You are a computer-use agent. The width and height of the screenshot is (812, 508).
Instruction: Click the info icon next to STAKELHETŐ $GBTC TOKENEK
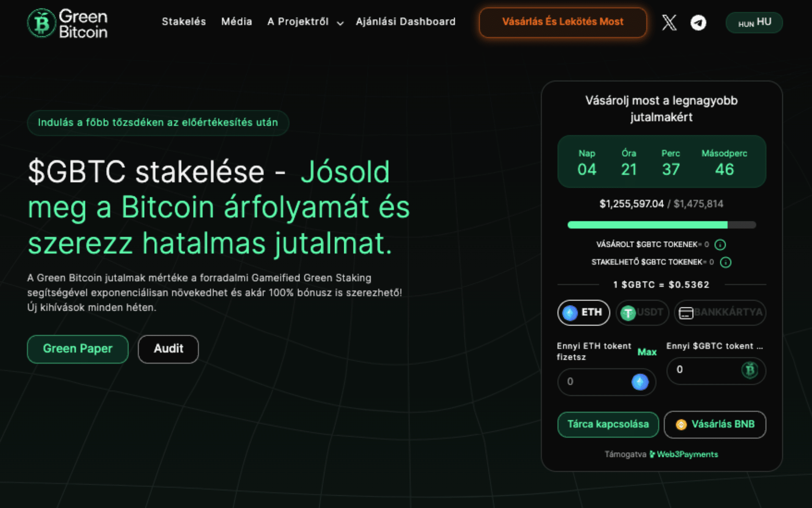[726, 262]
